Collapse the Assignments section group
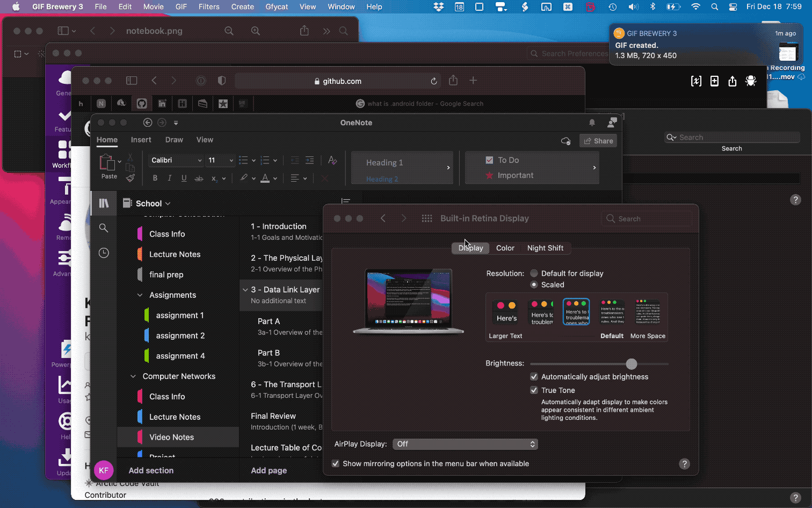The width and height of the screenshot is (812, 508). tap(140, 295)
